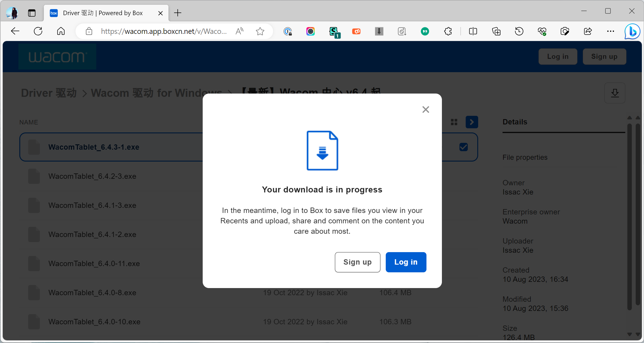The width and height of the screenshot is (644, 343).
Task: Click the orange extension icon
Action: (x=356, y=31)
